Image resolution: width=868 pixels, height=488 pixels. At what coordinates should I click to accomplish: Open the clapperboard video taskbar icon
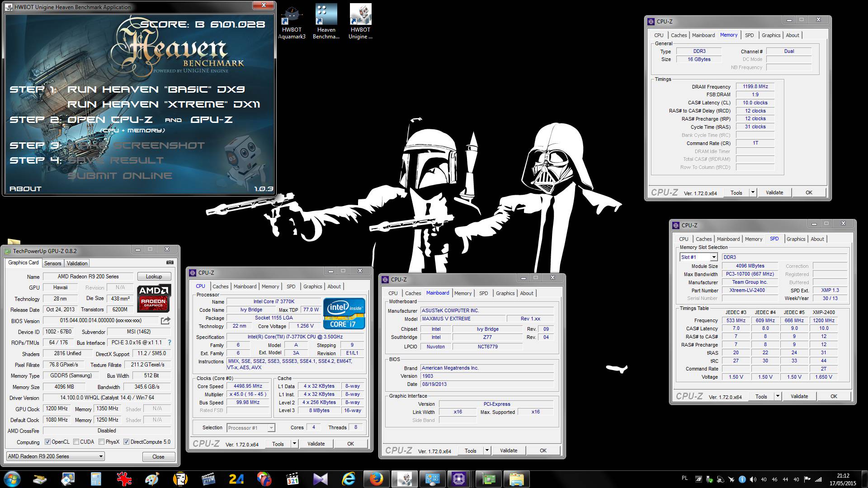coord(208,479)
